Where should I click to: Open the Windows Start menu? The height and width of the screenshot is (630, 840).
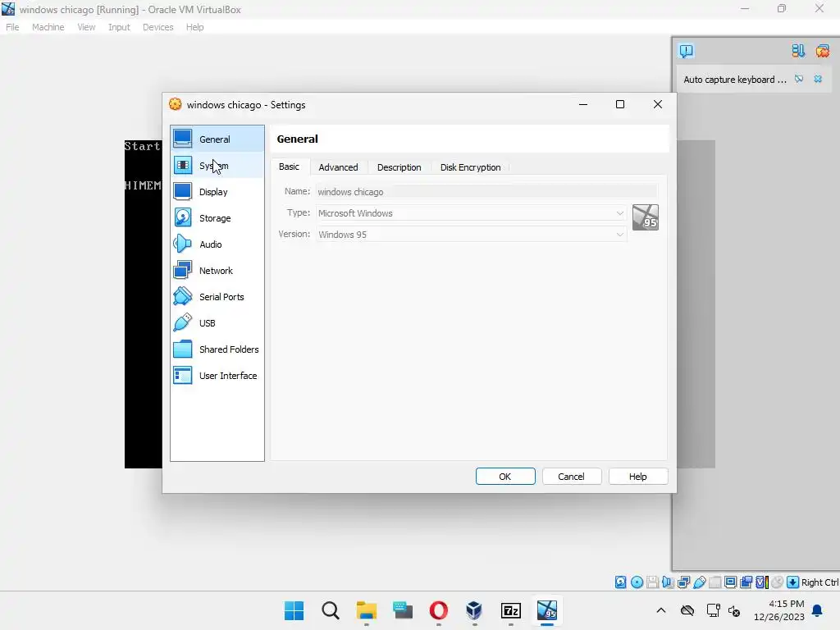pos(294,610)
